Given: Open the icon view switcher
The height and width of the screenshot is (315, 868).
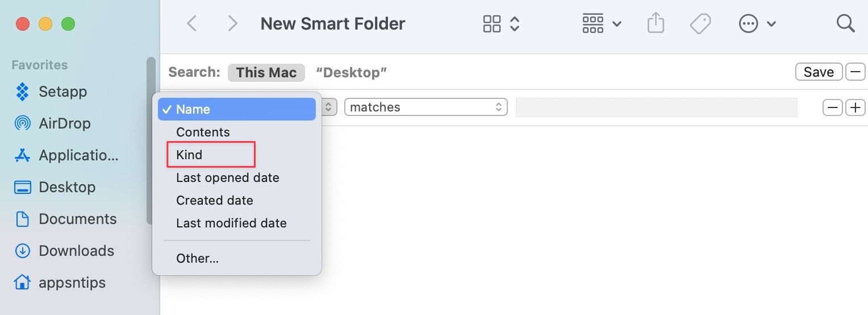Looking at the screenshot, I should (x=501, y=24).
